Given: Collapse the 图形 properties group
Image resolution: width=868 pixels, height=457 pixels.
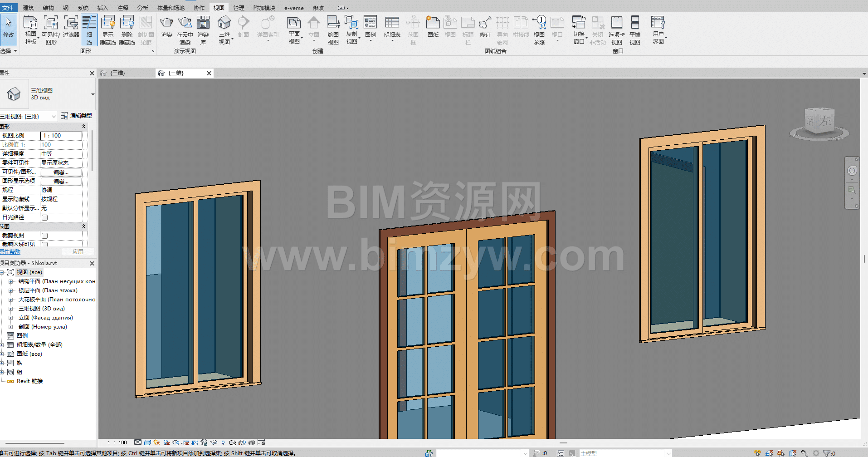Looking at the screenshot, I should coord(83,127).
